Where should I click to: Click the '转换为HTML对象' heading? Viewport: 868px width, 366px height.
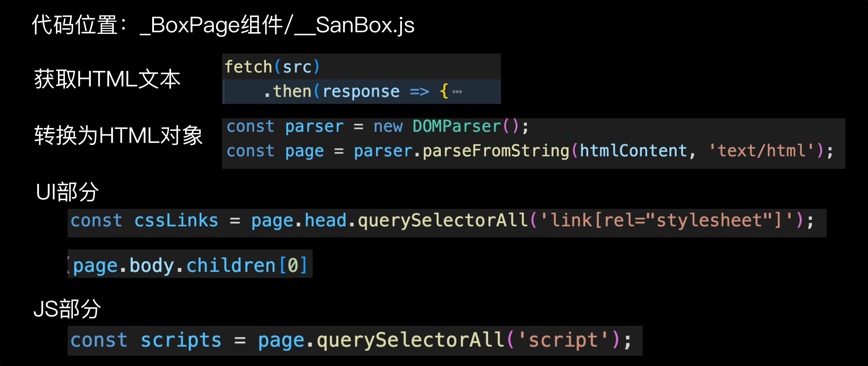[118, 135]
